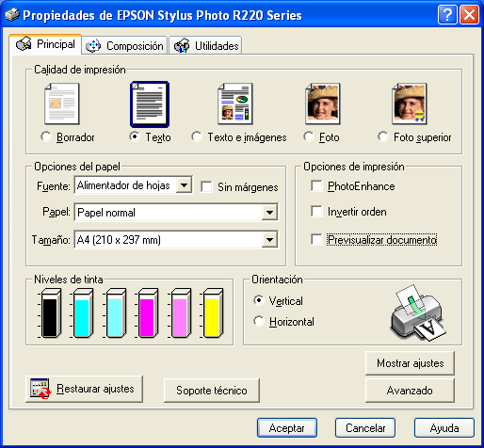This screenshot has height=448, width=484.
Task: Expand the Fuente paper source dropdown
Action: click(x=184, y=185)
